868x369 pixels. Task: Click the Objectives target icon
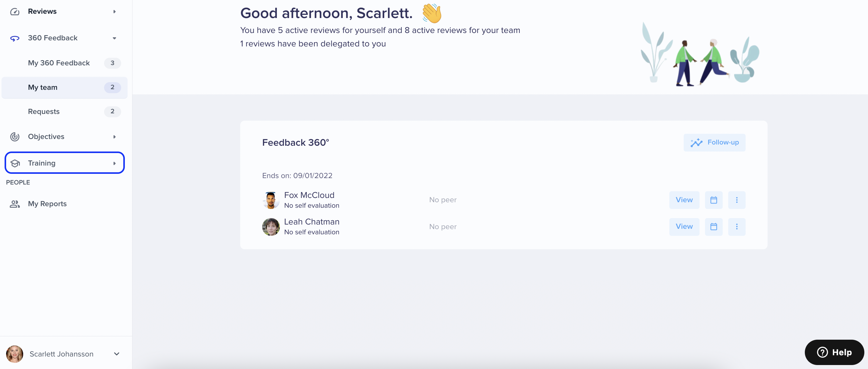pos(14,137)
